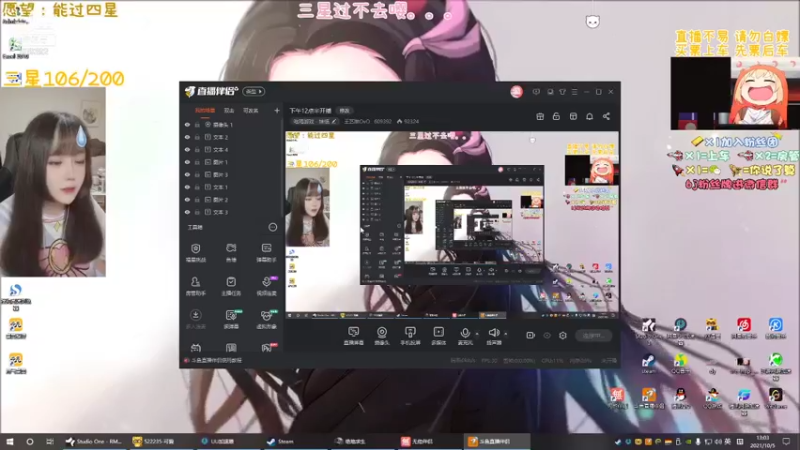The image size is (800, 450).
Task: Open the Windows notification center
Action: (786, 441)
